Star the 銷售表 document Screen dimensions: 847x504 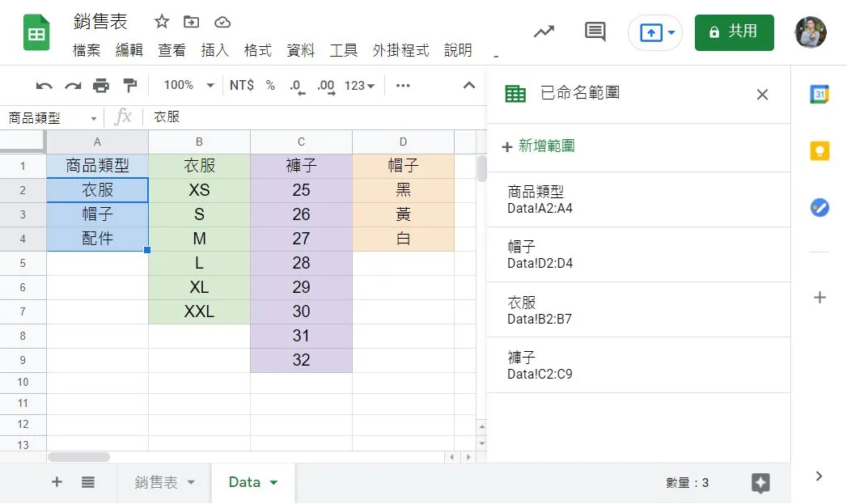click(x=162, y=22)
